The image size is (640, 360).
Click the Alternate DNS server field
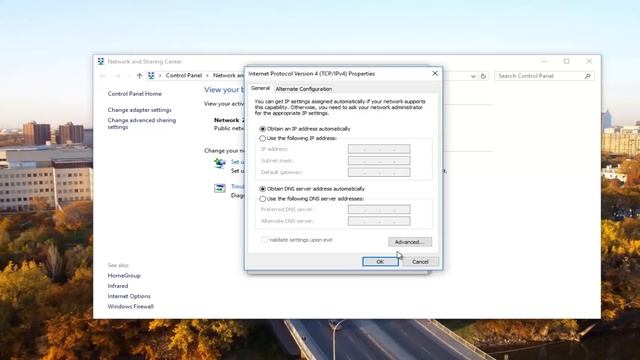coord(379,221)
